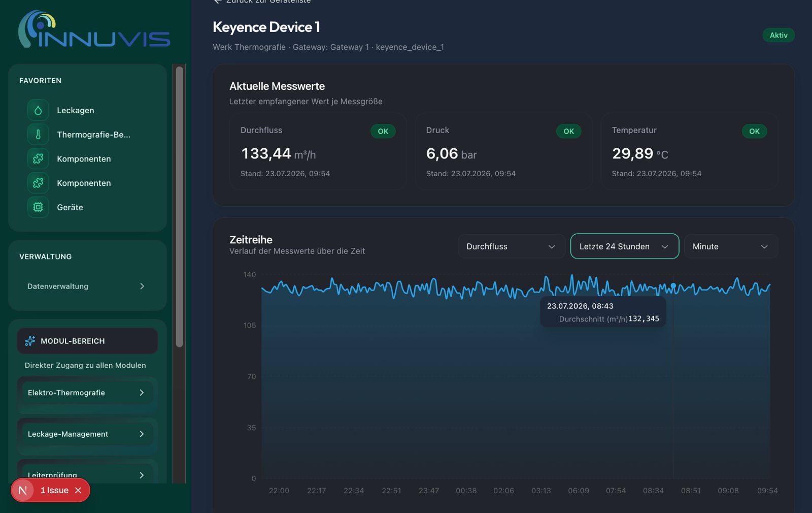
Task: Click the 22:00 x-axis label
Action: point(279,491)
